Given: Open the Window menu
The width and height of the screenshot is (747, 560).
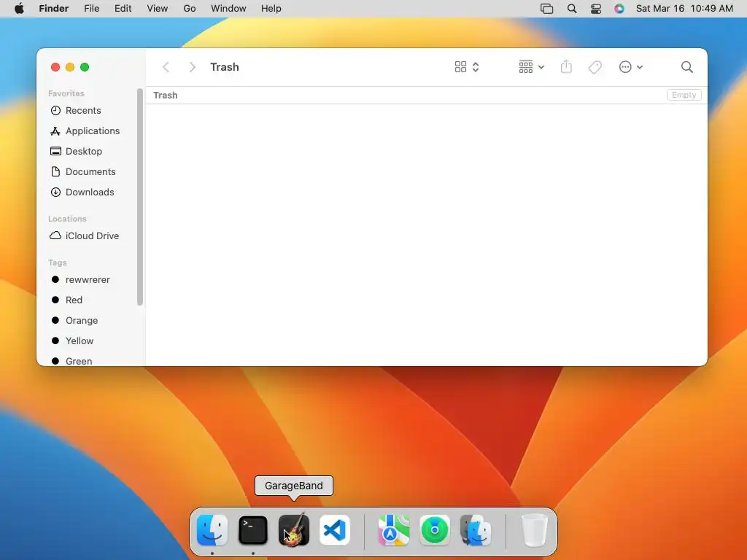Looking at the screenshot, I should (228, 9).
